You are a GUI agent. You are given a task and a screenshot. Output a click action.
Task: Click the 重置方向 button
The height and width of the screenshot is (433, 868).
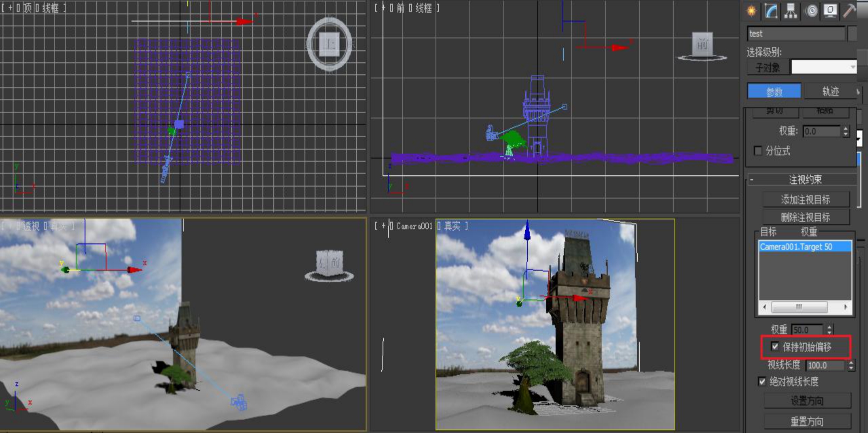point(807,421)
